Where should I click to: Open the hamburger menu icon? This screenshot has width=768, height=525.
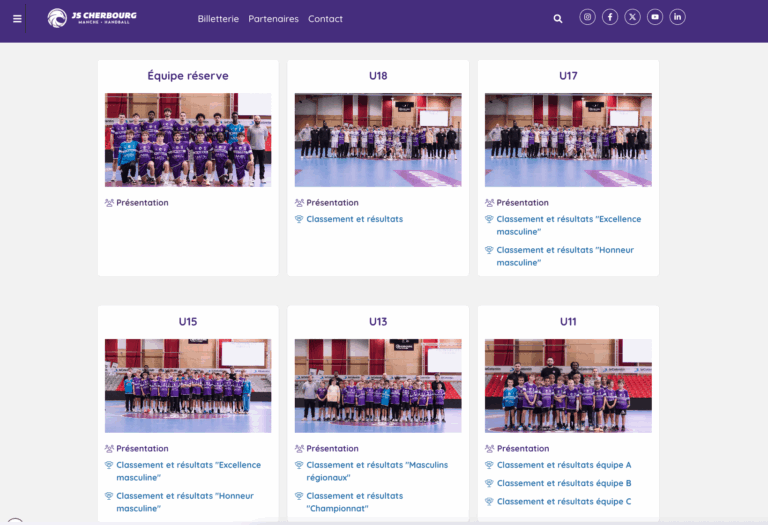click(17, 18)
